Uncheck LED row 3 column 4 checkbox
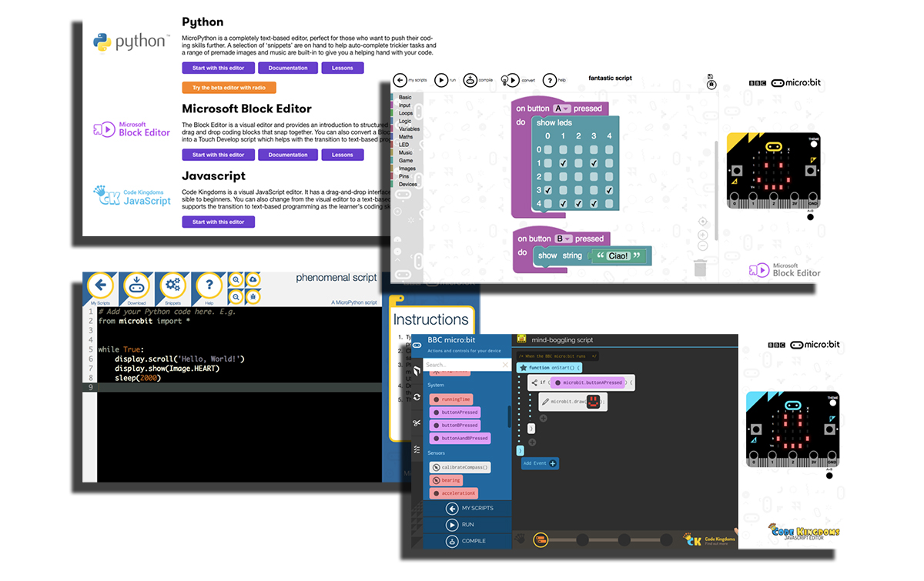This screenshot has height=581, width=924. tap(609, 190)
